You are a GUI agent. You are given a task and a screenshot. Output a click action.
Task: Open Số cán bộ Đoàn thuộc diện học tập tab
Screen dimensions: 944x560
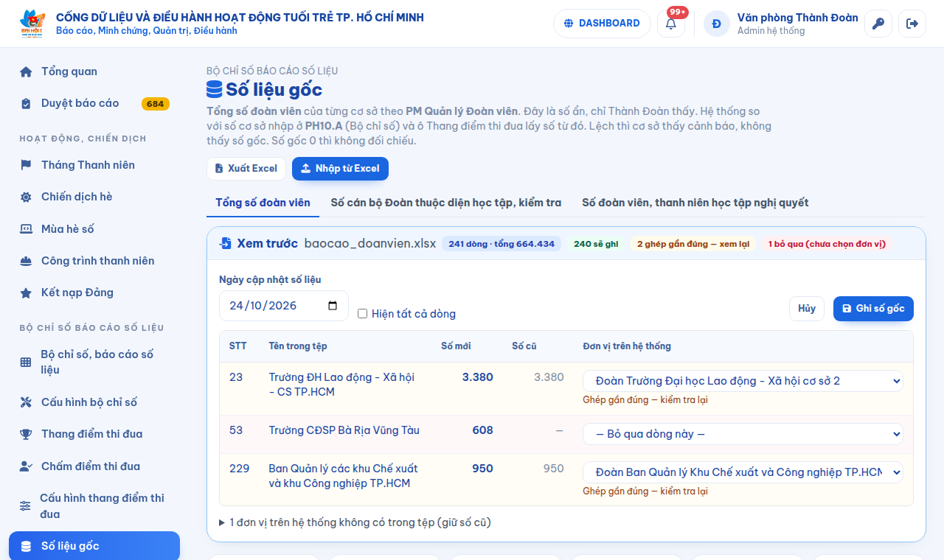tap(445, 203)
